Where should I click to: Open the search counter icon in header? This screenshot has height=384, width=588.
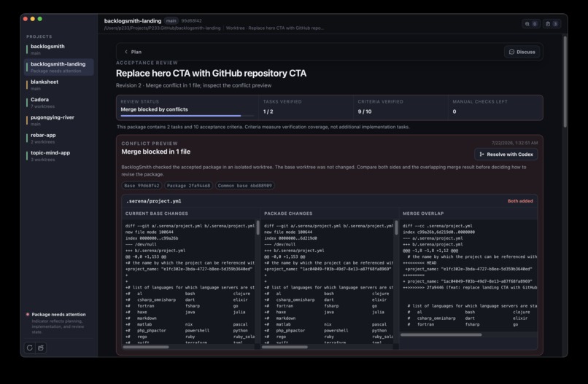(x=527, y=24)
